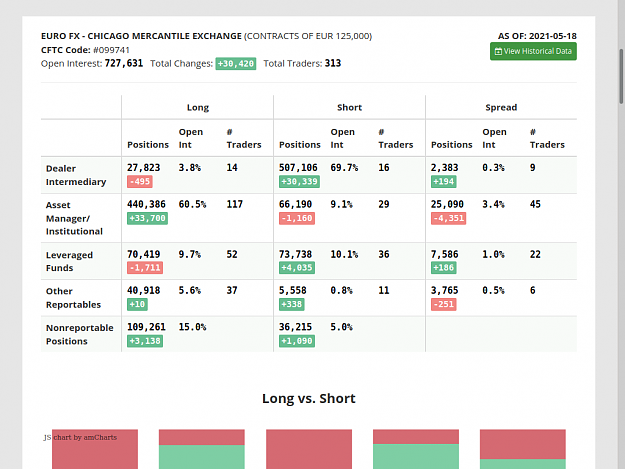Click Leveraged Funds +4,035 short badge

click(297, 268)
